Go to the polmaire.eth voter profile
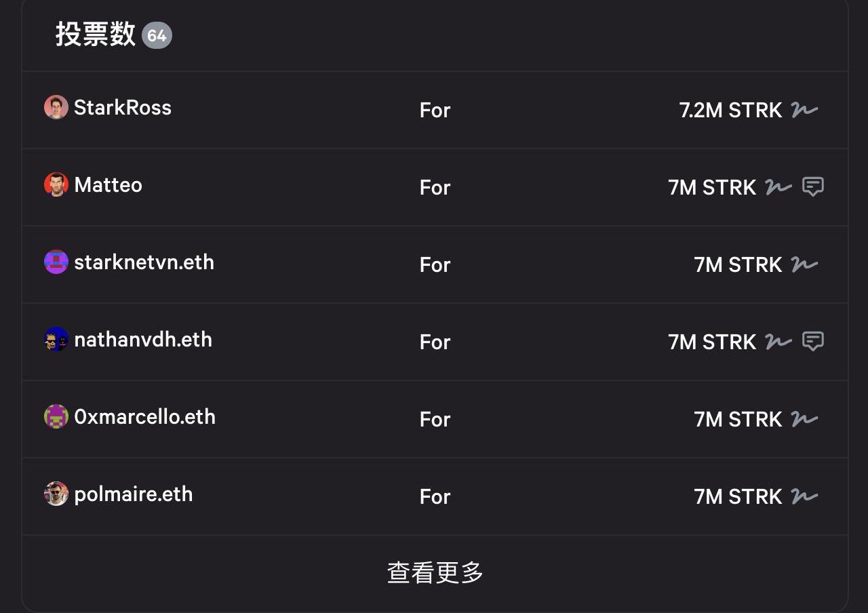This screenshot has width=868, height=613. tap(134, 494)
